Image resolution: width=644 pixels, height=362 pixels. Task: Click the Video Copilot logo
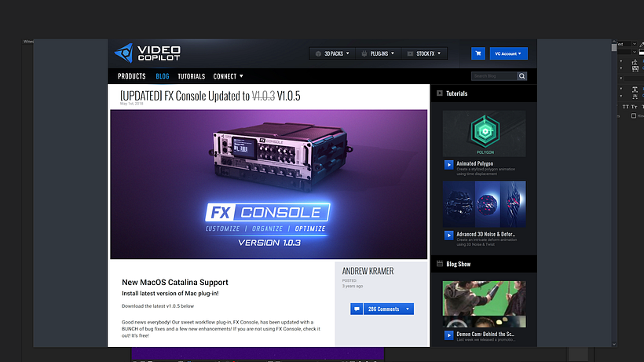coord(148,53)
